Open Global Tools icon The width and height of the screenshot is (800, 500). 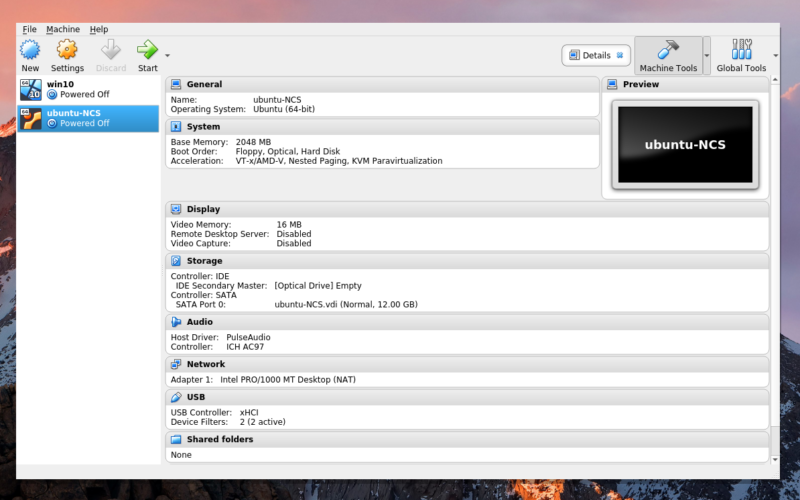[741, 49]
